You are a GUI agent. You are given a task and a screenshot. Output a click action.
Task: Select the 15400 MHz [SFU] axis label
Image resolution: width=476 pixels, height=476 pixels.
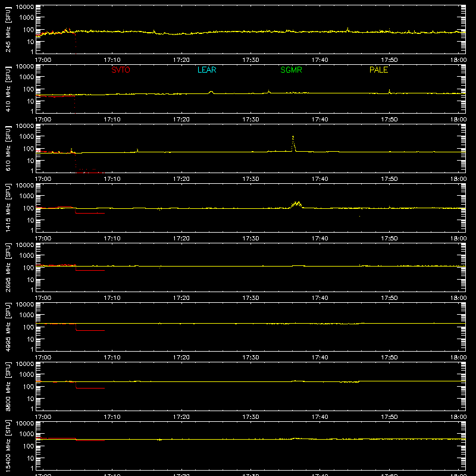8,446
